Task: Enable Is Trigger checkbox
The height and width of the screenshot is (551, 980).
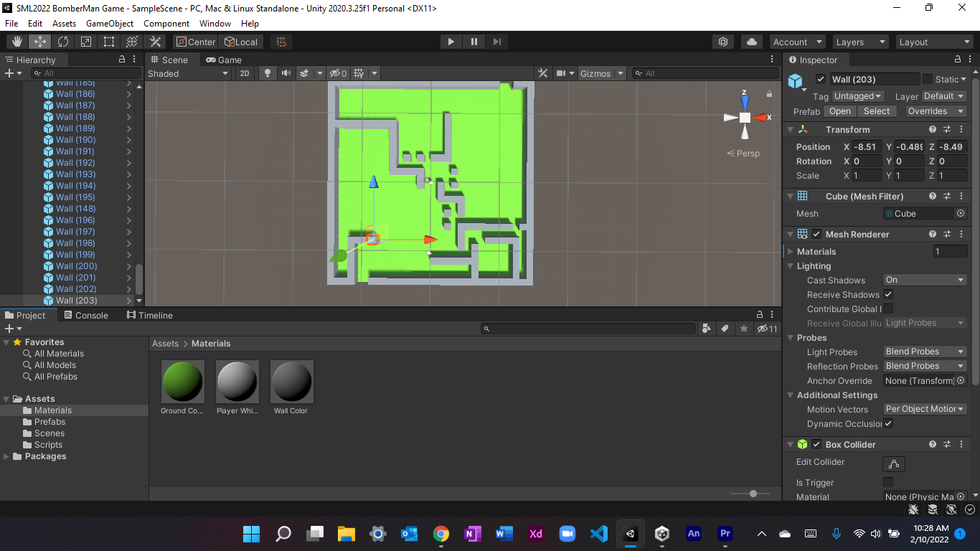Action: pyautogui.click(x=888, y=482)
